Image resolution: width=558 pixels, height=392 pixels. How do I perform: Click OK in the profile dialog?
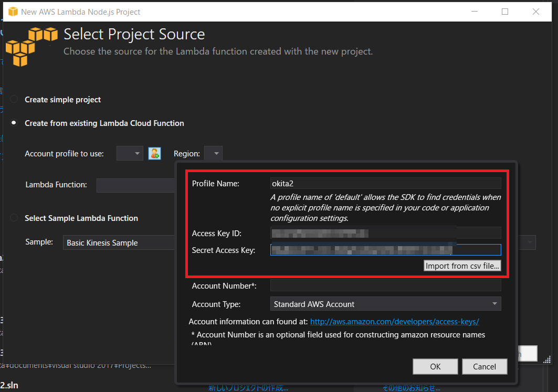[x=435, y=366]
